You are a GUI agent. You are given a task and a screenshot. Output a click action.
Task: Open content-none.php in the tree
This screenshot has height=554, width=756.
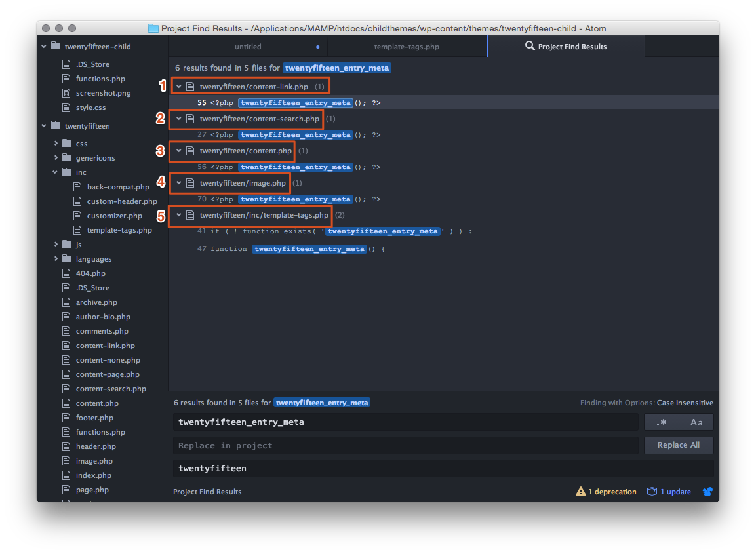pyautogui.click(x=108, y=360)
